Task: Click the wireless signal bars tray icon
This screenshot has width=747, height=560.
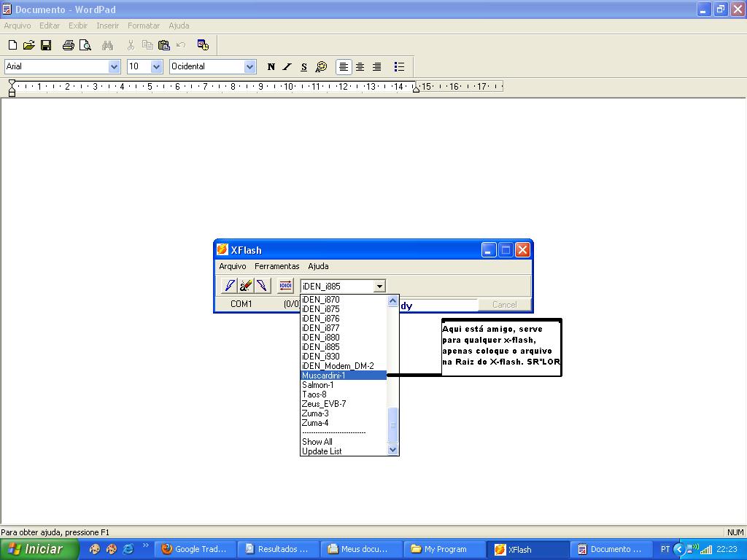Action: pyautogui.click(x=706, y=550)
